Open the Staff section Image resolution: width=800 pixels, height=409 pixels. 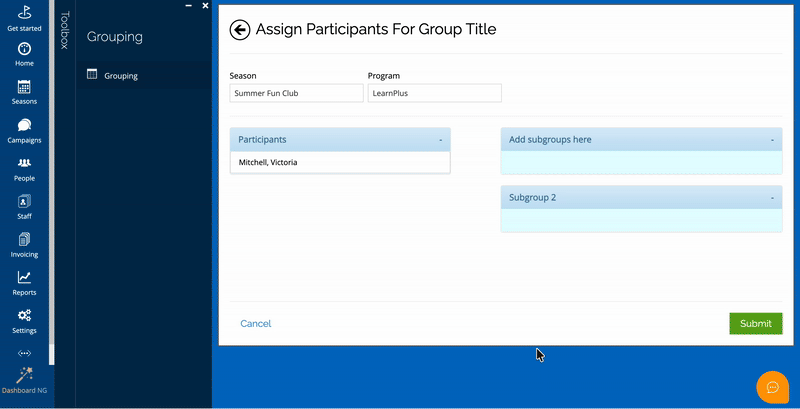24,205
